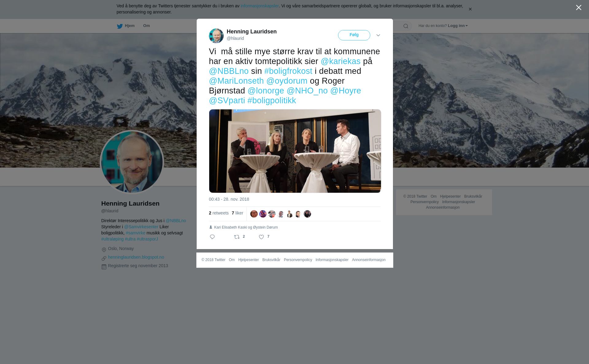Image resolution: width=589 pixels, height=364 pixels.
Task: Click the retweet icon under the tweet
Action: click(x=237, y=237)
